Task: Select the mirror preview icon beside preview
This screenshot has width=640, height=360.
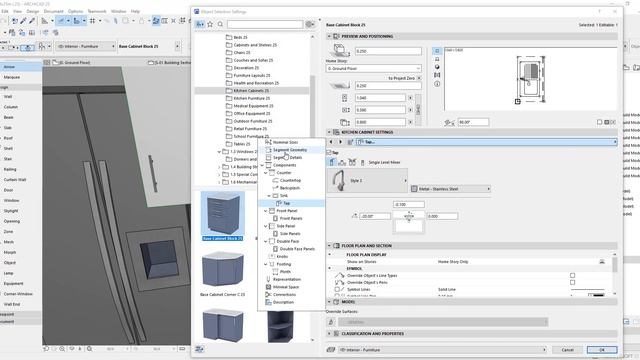Action: pyautogui.click(x=437, y=75)
